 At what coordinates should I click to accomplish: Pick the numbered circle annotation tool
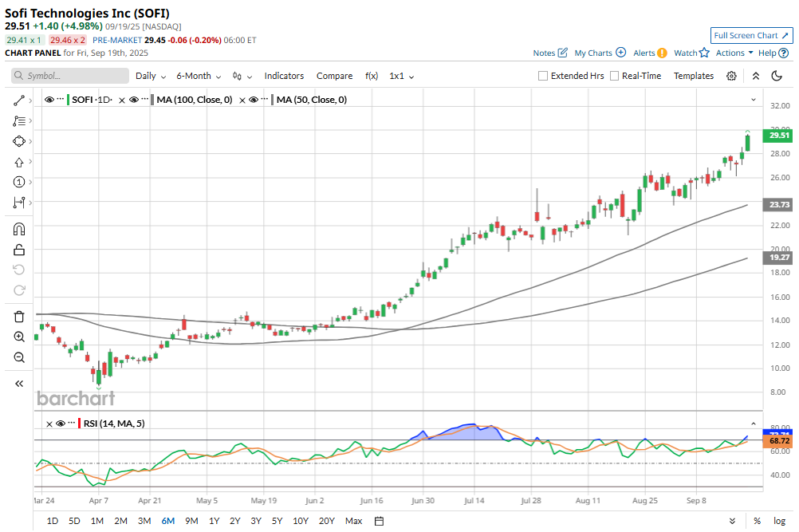(19, 182)
